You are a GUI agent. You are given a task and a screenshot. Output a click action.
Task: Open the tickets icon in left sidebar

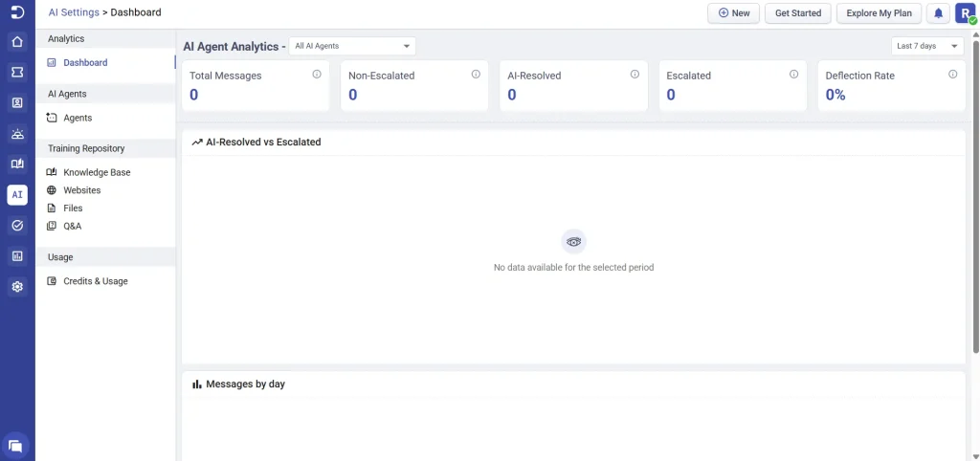17,72
